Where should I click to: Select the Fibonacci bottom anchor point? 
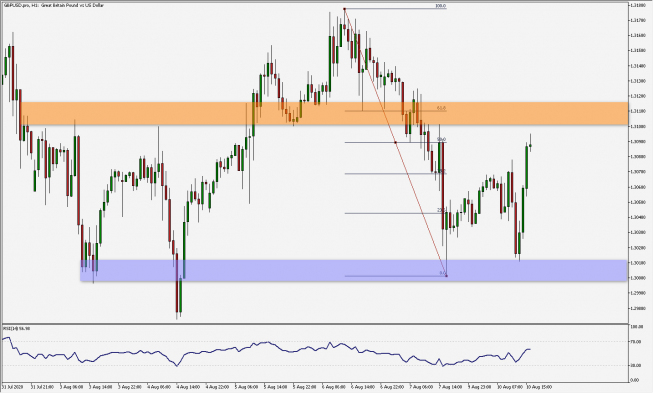click(446, 276)
